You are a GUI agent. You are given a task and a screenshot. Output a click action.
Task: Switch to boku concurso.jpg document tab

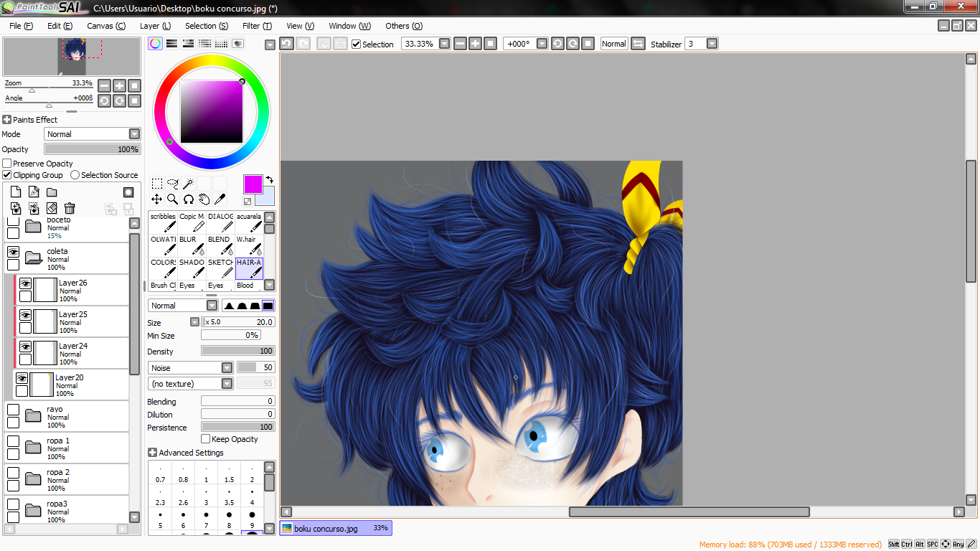pyautogui.click(x=336, y=529)
